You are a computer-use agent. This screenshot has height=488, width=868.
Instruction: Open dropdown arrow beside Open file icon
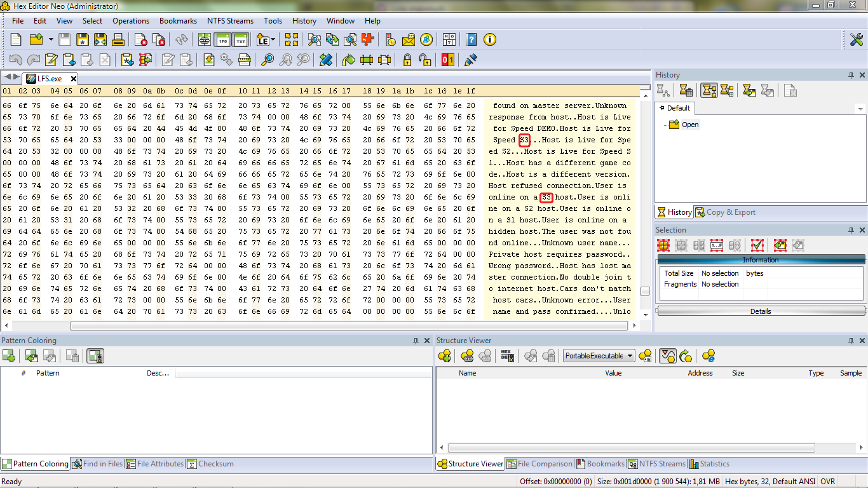pyautogui.click(x=51, y=39)
